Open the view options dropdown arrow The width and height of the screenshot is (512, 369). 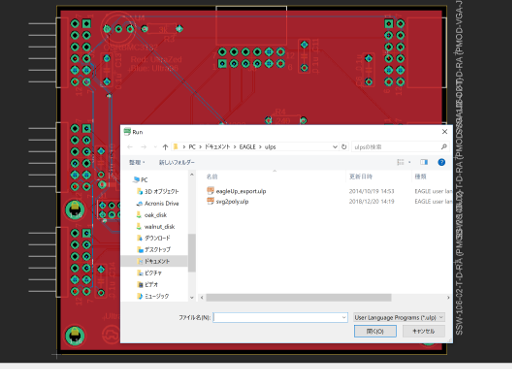click(x=409, y=162)
